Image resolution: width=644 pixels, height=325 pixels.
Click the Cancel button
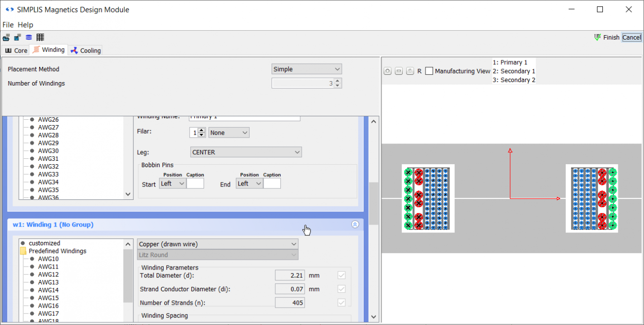pos(631,37)
